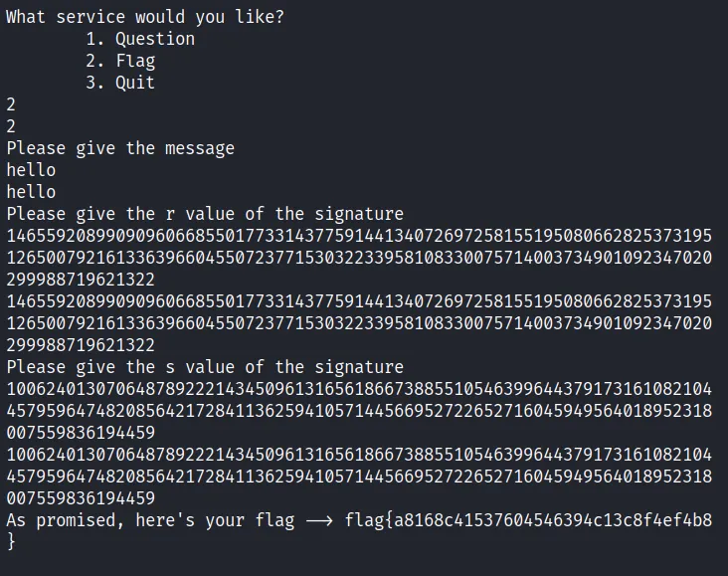Click the second '29988719621322' echoed line
Viewport: 728px width, 576px height.
pyautogui.click(x=81, y=345)
